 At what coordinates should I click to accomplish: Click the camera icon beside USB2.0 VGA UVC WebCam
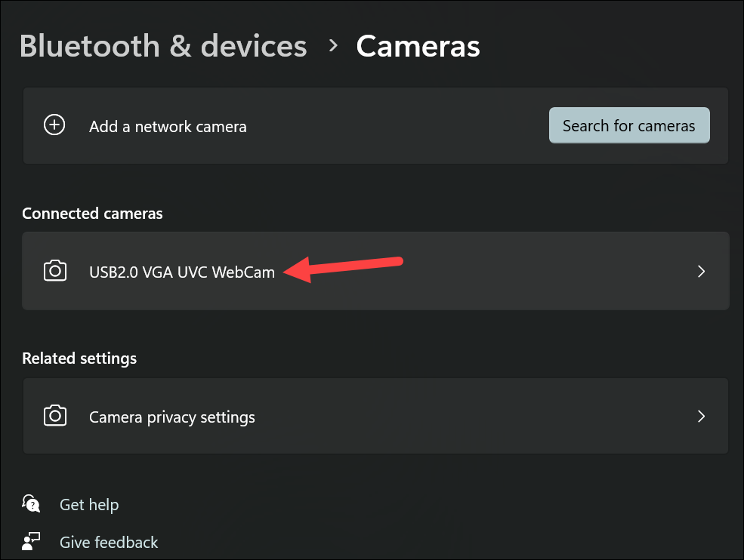click(55, 271)
